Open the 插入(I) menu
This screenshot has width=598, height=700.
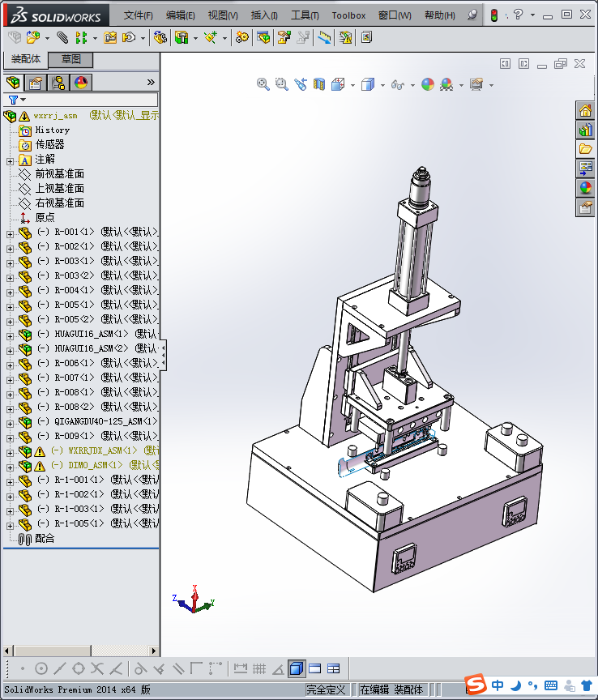(264, 15)
